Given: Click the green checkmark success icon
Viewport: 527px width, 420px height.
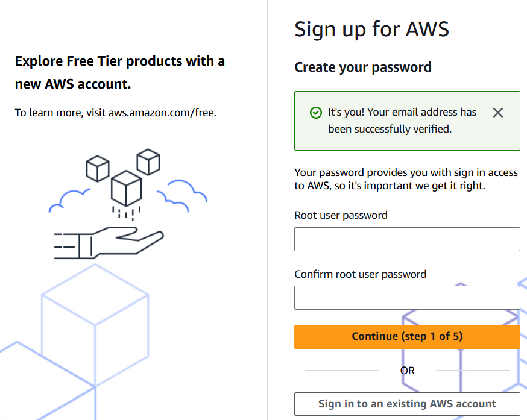Looking at the screenshot, I should 315,113.
